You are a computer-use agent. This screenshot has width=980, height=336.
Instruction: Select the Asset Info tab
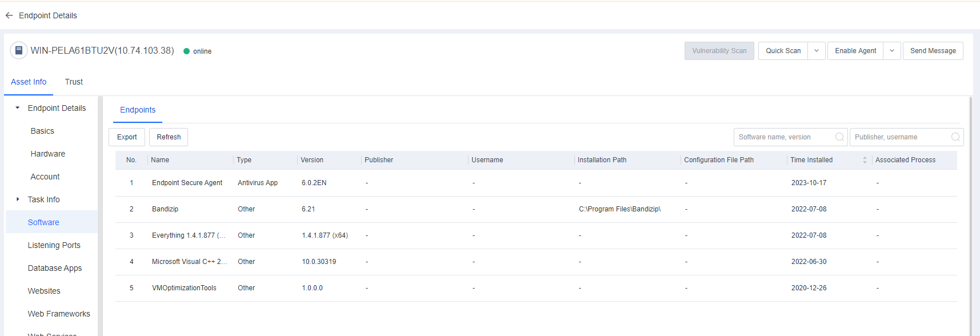pos(29,82)
